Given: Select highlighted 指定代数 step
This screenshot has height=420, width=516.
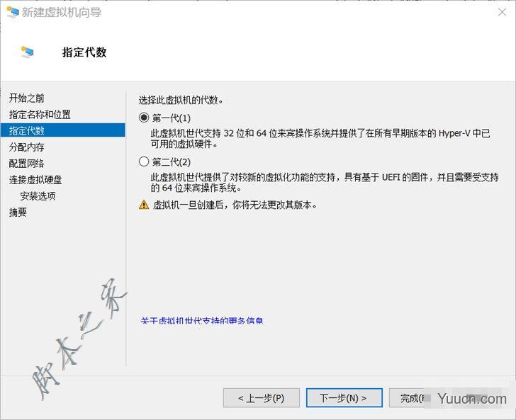Looking at the screenshot, I should 63,130.
